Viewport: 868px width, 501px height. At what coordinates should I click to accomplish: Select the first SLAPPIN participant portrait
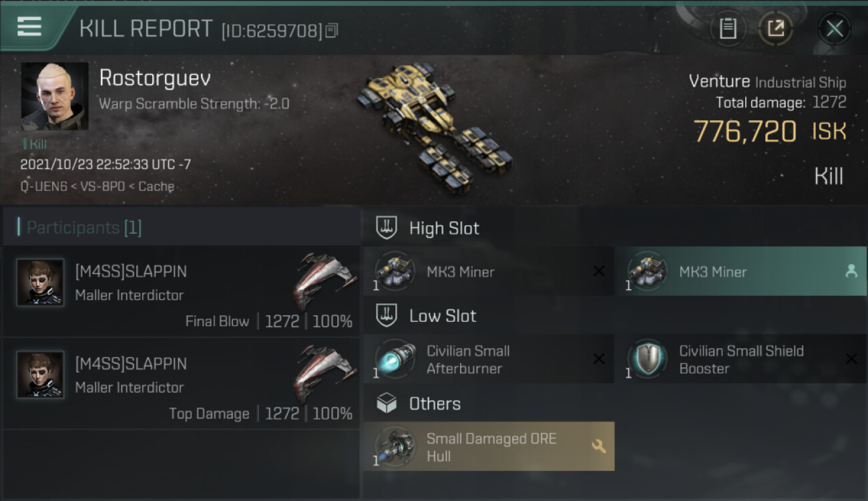[x=40, y=283]
